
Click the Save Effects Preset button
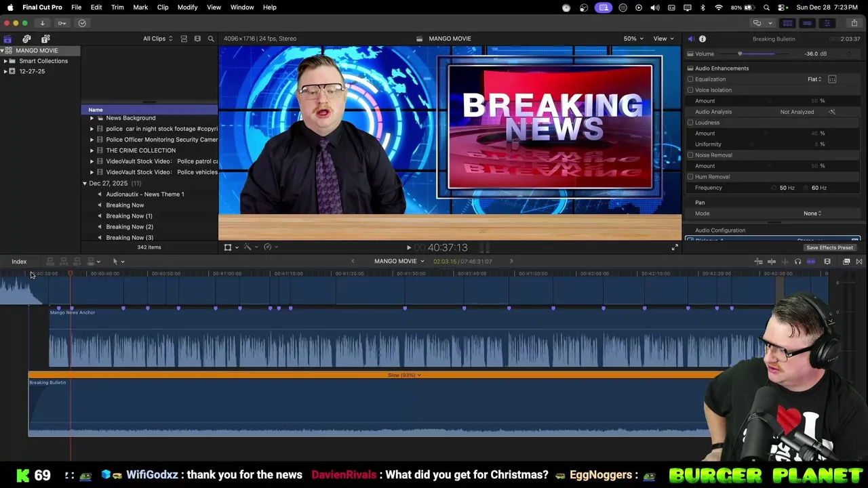coord(829,247)
